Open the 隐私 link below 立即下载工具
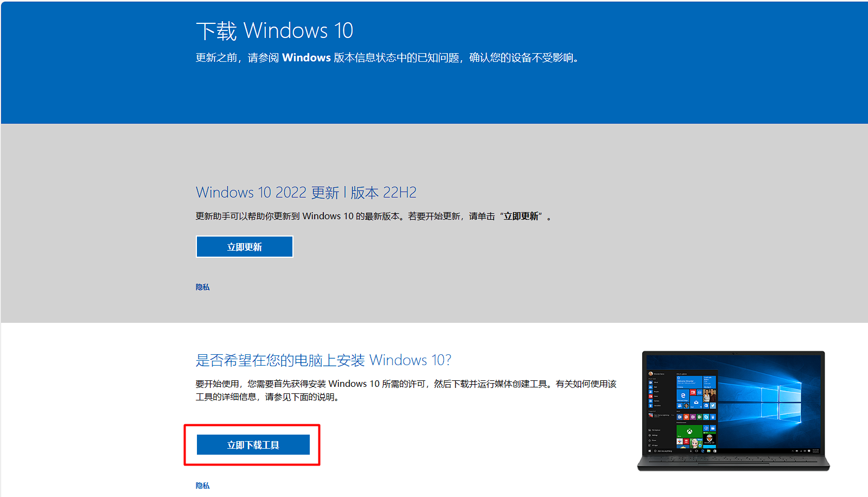868x497 pixels. point(202,486)
